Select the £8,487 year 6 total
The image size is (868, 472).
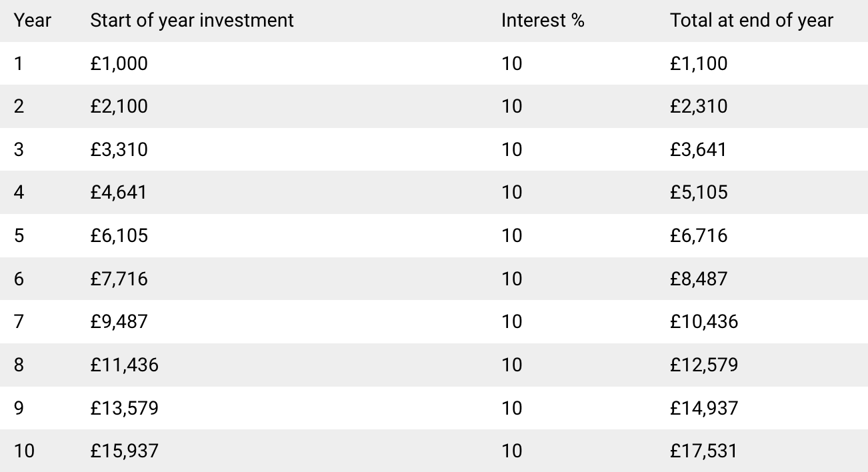[699, 279]
